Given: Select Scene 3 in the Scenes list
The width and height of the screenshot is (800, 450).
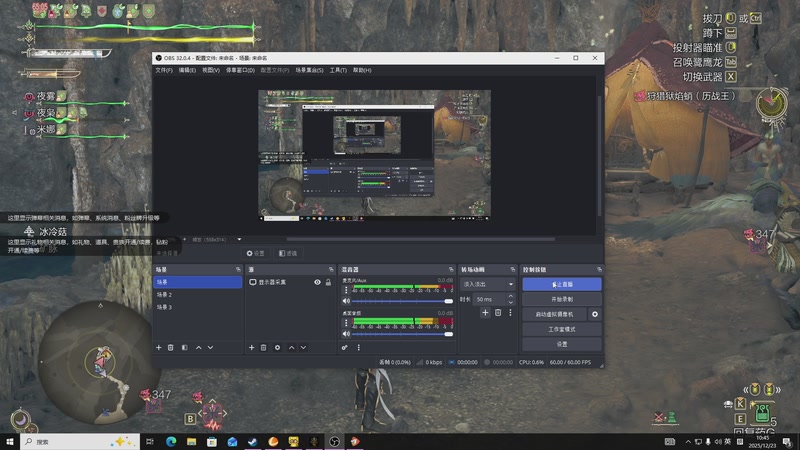Looking at the screenshot, I should click(x=197, y=307).
